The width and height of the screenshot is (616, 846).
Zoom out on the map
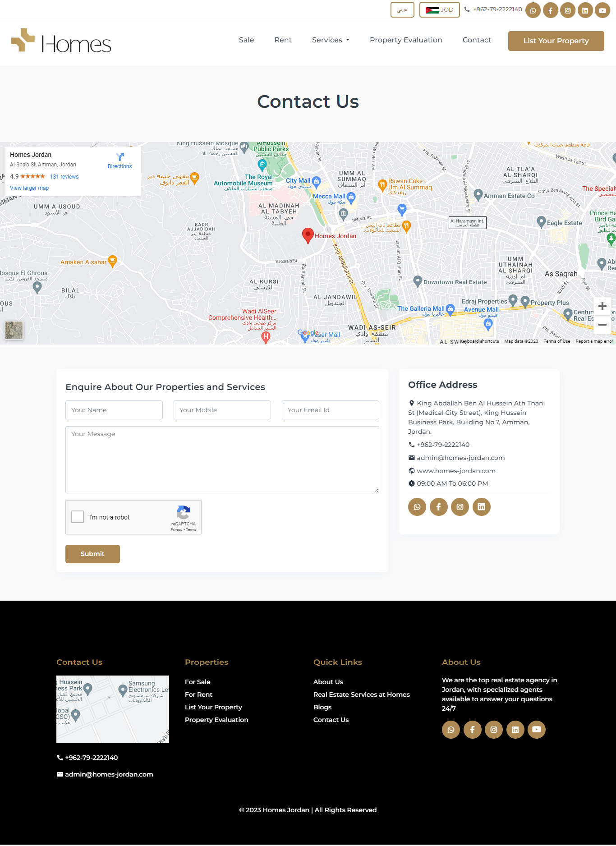(x=602, y=325)
